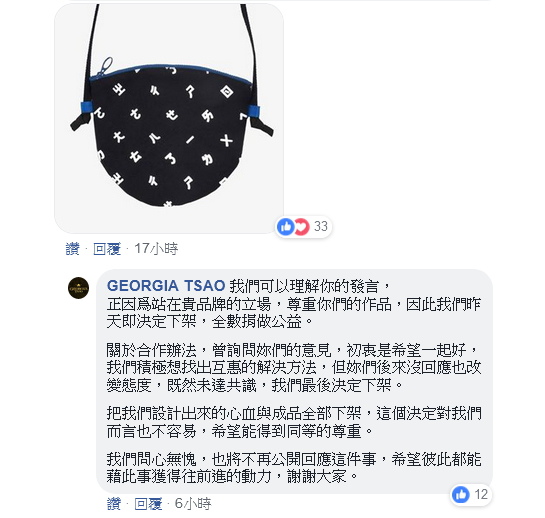Click the 17小時 timestamp

(156, 249)
